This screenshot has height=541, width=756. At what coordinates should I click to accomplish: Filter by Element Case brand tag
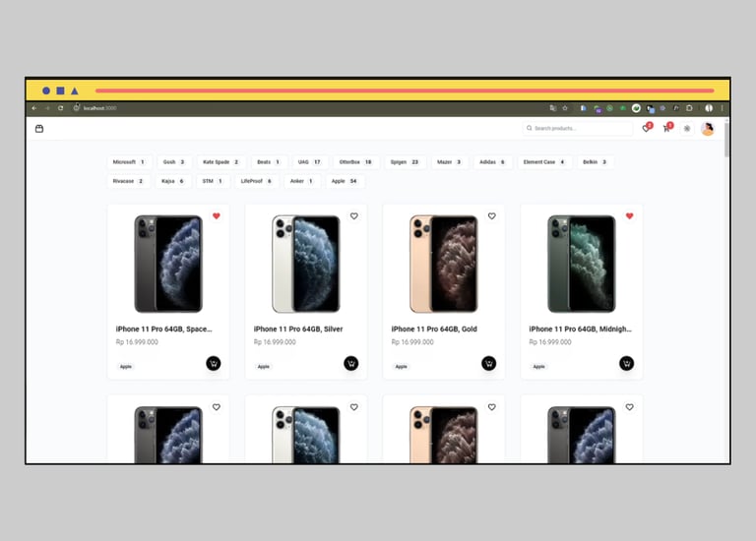544,162
